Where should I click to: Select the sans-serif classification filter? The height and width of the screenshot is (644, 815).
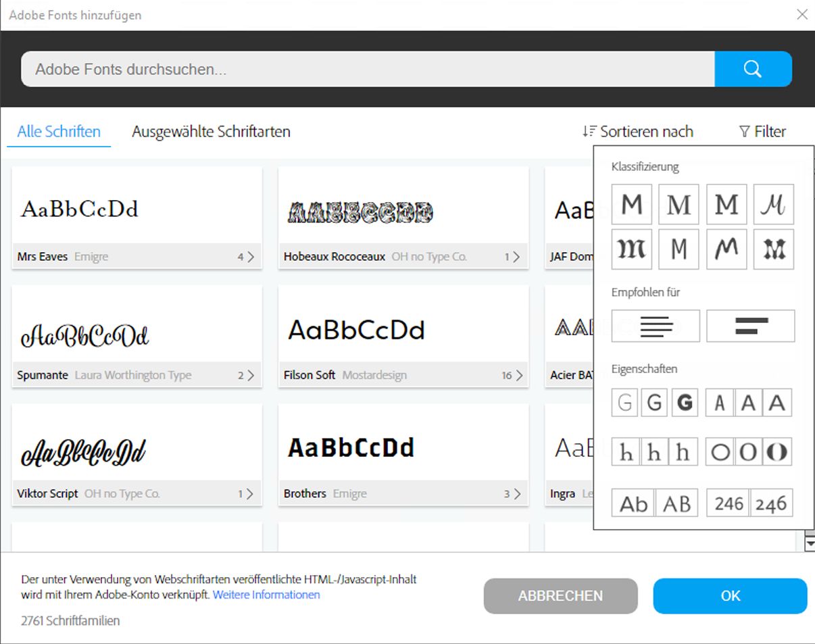631,203
